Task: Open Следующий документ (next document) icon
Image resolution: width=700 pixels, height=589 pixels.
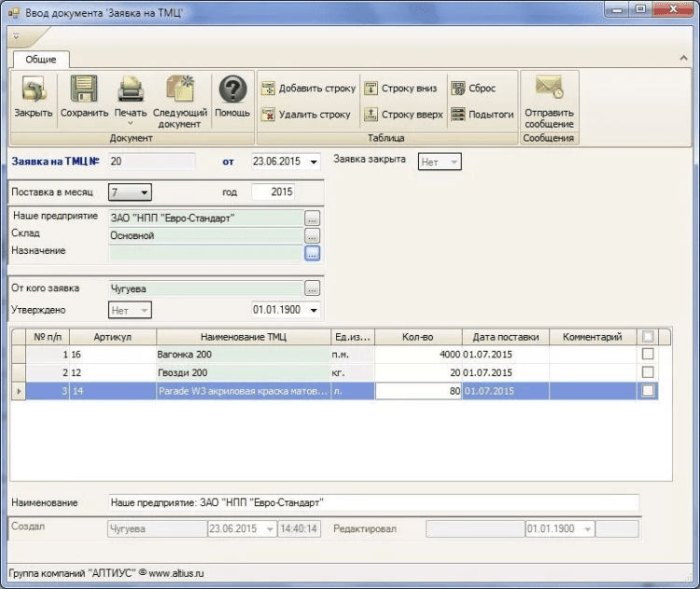Action: pos(179,91)
